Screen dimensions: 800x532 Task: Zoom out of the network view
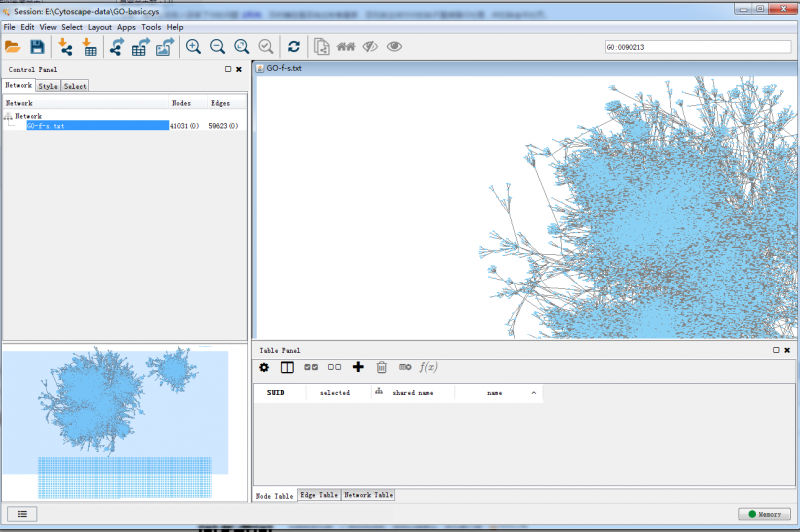[217, 47]
